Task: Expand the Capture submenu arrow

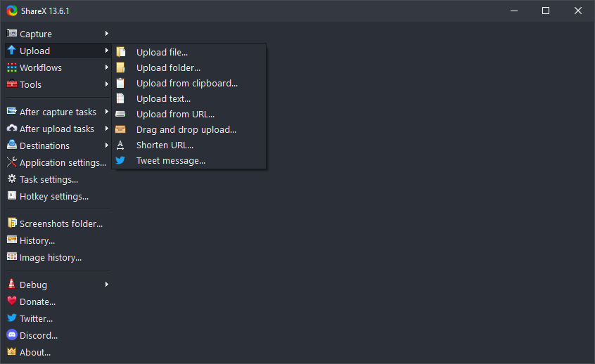Action: click(107, 34)
